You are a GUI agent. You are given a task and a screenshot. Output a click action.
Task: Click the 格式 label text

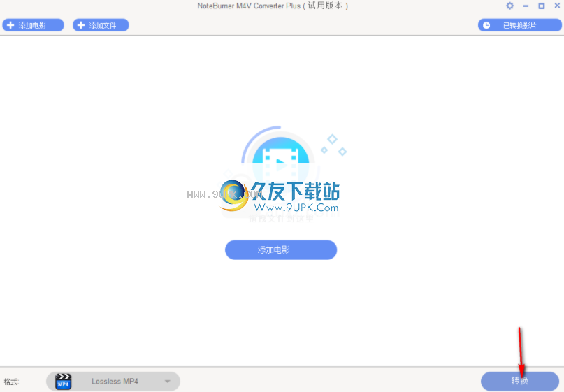tap(11, 382)
